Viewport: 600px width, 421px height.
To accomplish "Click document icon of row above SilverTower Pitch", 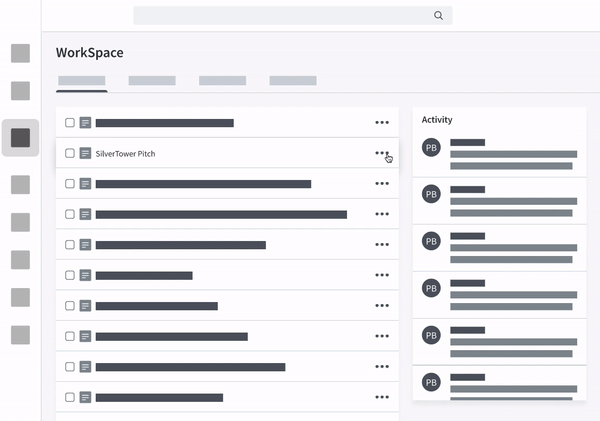I will pos(85,122).
